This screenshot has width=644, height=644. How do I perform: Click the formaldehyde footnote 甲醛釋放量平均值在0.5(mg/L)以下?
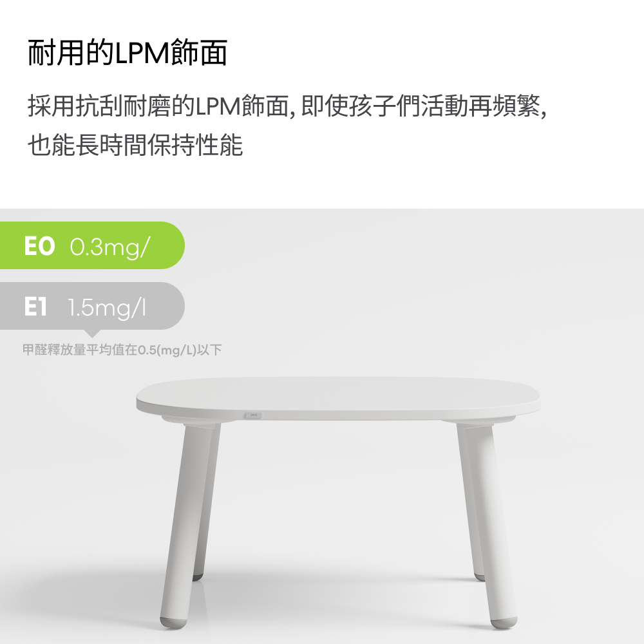pos(122,350)
